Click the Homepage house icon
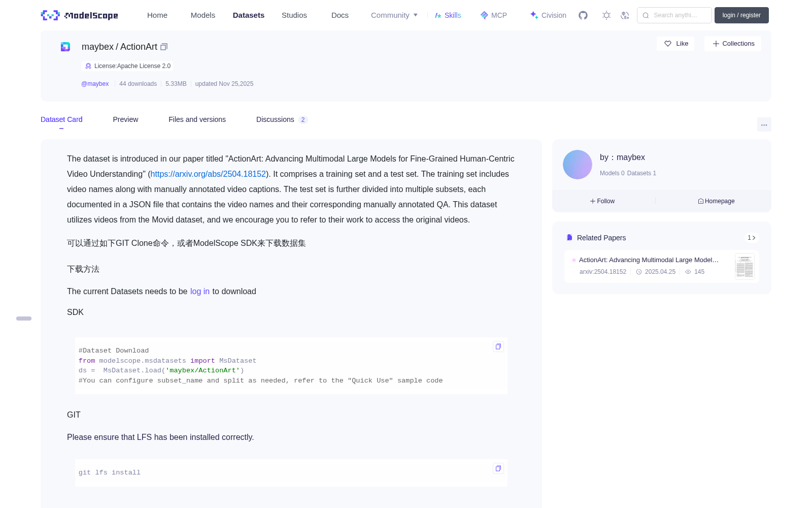 coord(701,201)
